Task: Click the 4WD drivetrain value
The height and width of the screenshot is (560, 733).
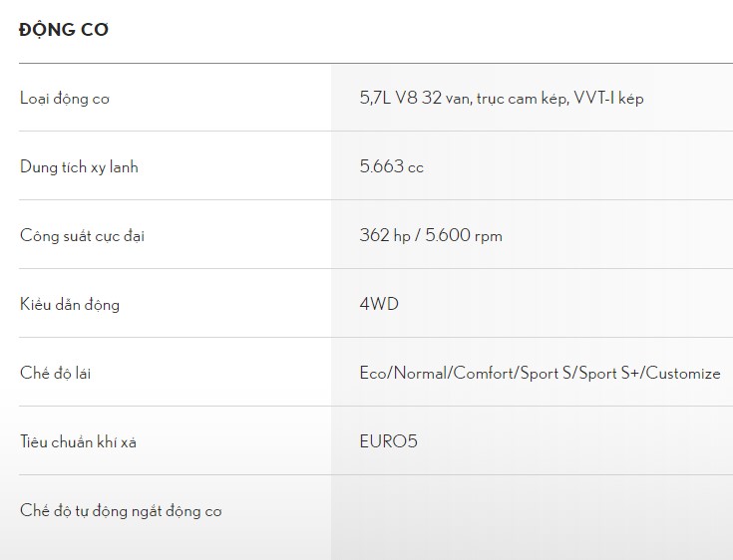Action: pos(379,304)
